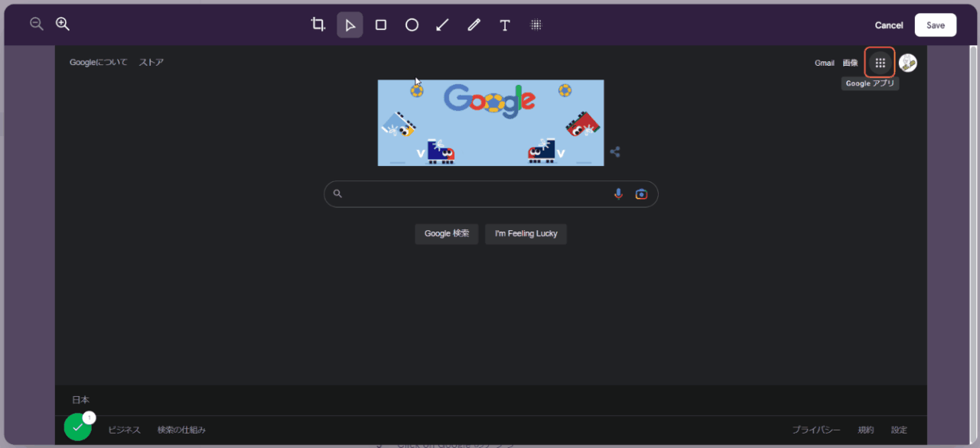Open the Google account profile avatar
The image size is (980, 448).
coord(908,63)
